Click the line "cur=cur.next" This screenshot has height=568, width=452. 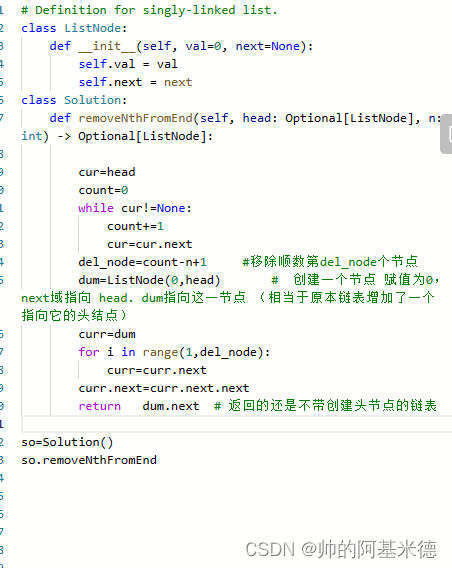149,244
